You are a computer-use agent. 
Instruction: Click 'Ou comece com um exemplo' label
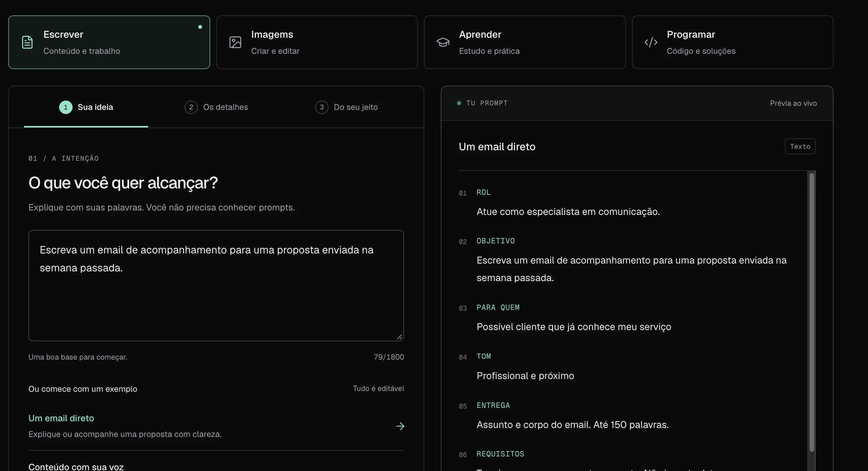click(83, 389)
